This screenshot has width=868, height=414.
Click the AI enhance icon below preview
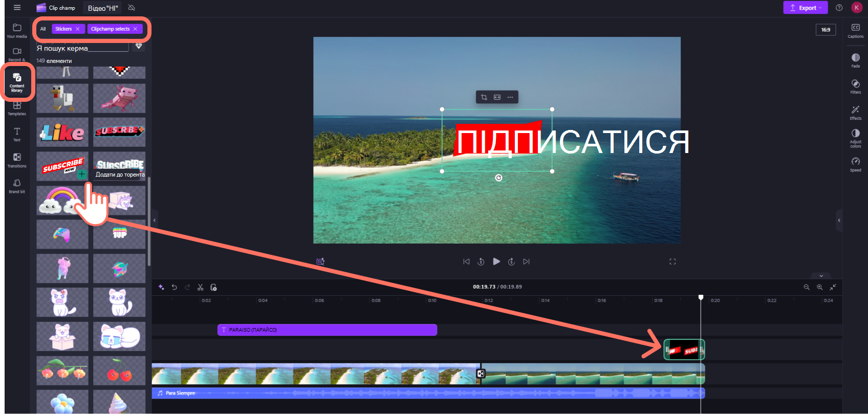[320, 262]
